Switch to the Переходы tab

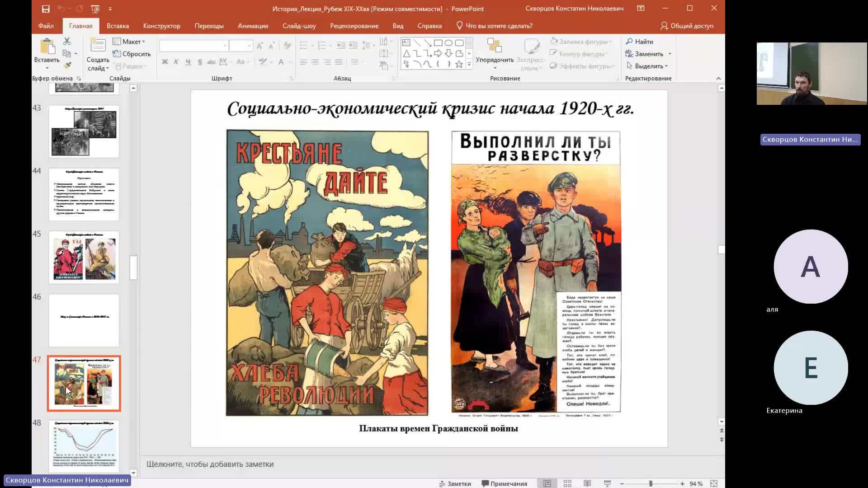click(x=209, y=26)
